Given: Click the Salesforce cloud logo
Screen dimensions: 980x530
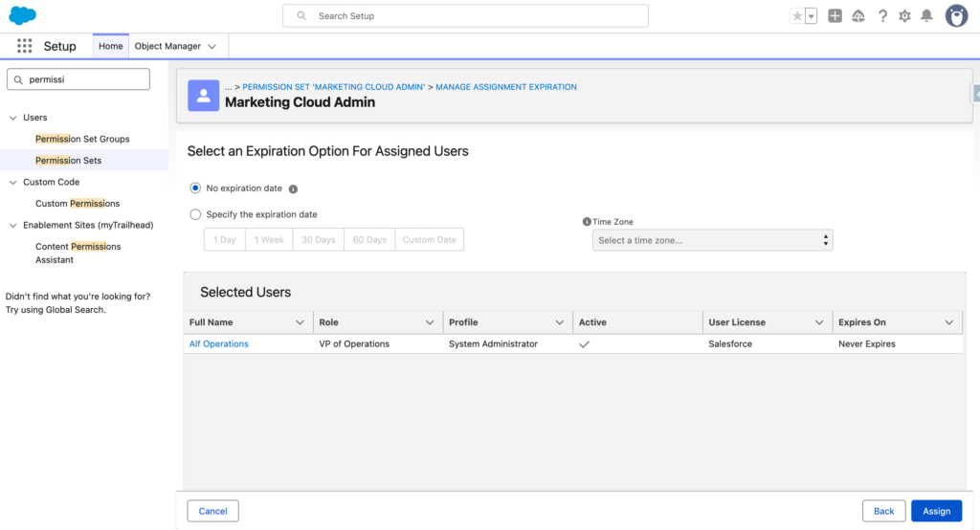Looking at the screenshot, I should (23, 15).
